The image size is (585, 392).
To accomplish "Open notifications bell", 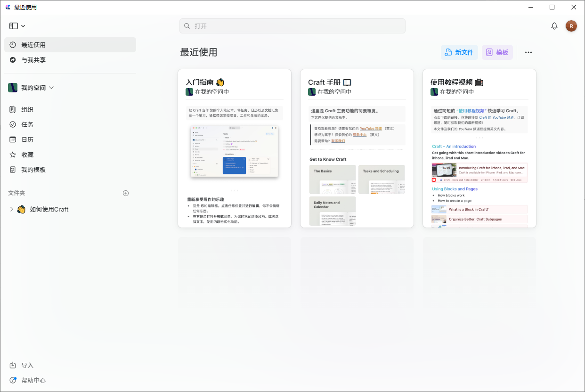I will (554, 26).
